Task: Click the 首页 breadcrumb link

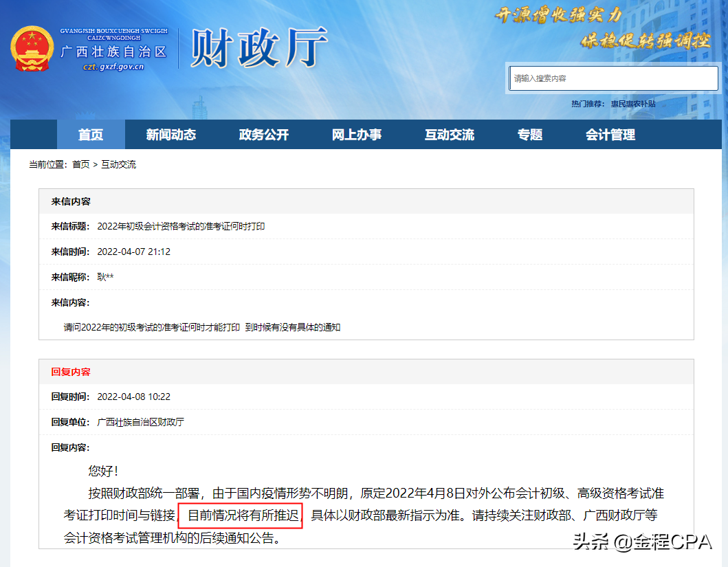Action: coord(81,164)
